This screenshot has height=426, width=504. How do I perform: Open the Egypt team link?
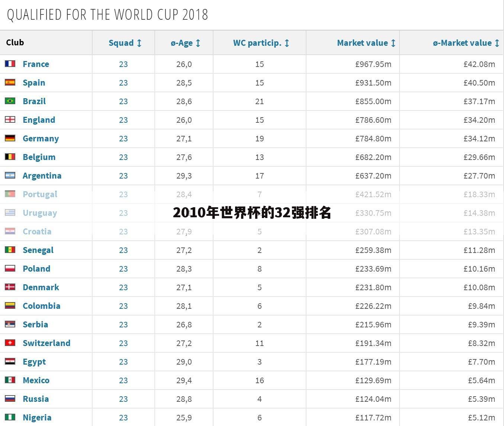[34, 362]
